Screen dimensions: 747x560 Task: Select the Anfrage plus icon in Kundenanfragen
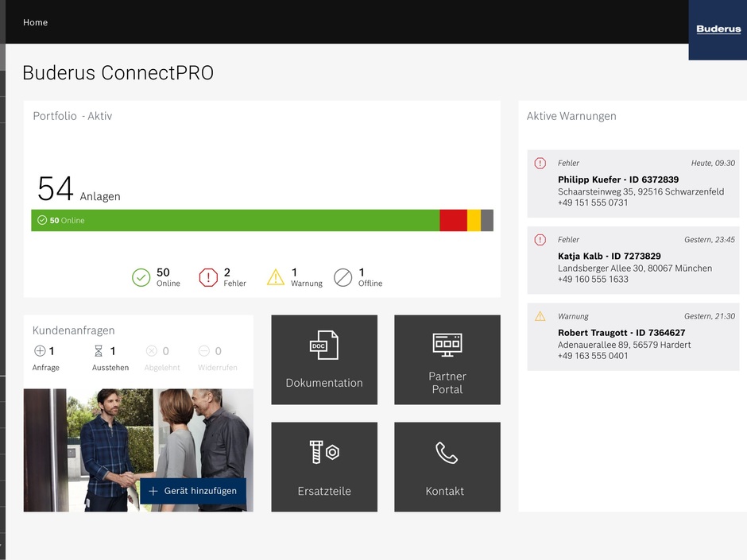pyautogui.click(x=40, y=351)
